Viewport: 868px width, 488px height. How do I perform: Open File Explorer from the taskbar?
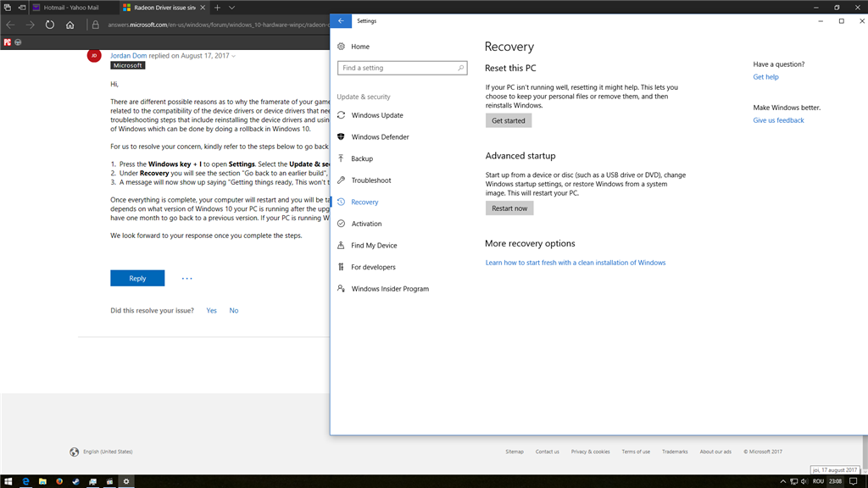point(42,481)
